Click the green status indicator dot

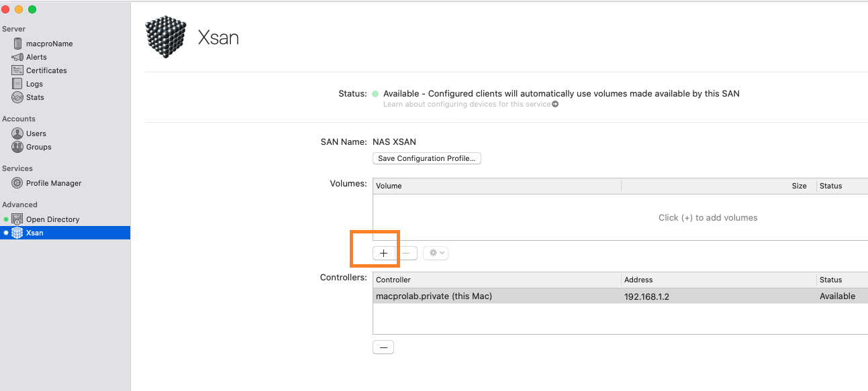(375, 94)
